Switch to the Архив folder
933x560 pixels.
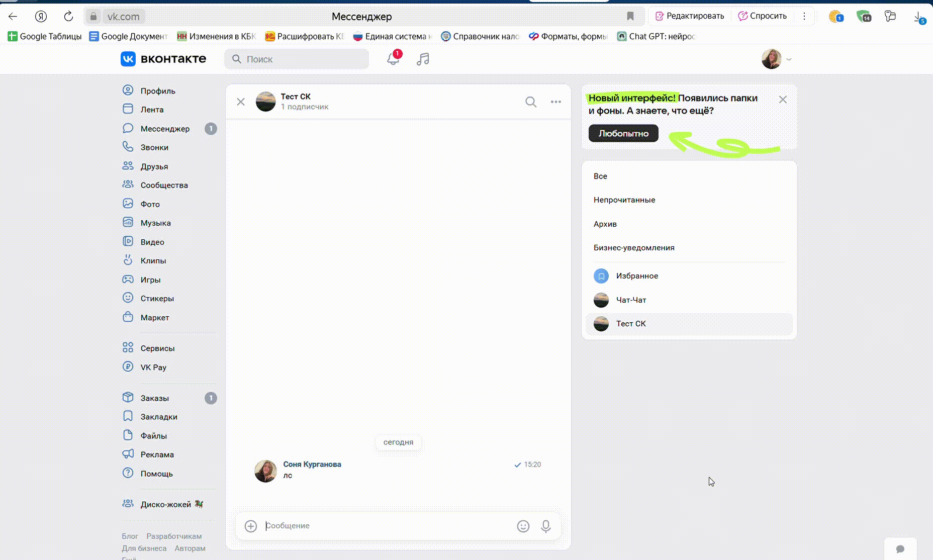tap(605, 224)
